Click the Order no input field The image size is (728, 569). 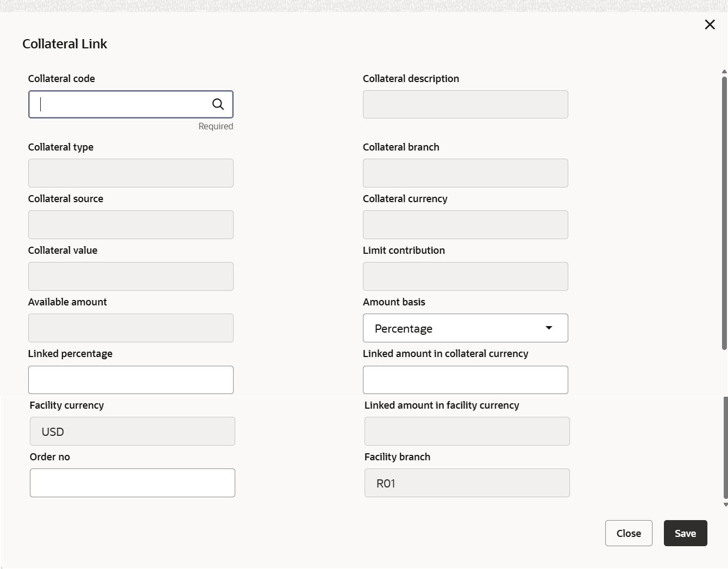(x=133, y=483)
